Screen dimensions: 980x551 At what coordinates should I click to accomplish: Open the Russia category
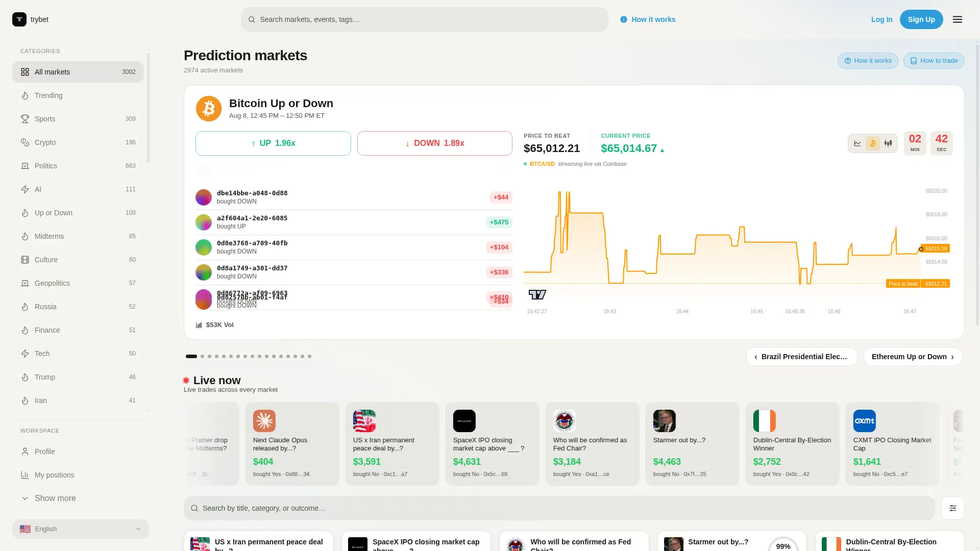click(78, 307)
